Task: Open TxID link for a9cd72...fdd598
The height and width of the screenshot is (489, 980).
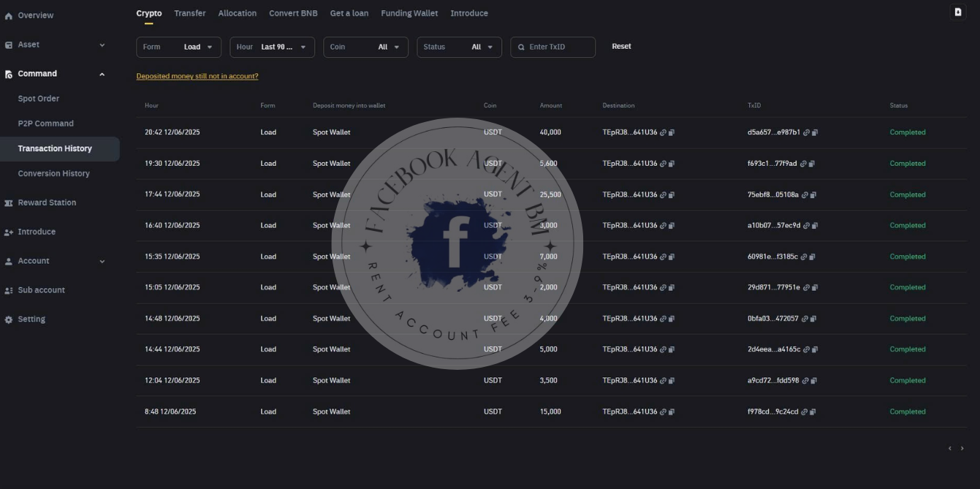Action: point(805,381)
